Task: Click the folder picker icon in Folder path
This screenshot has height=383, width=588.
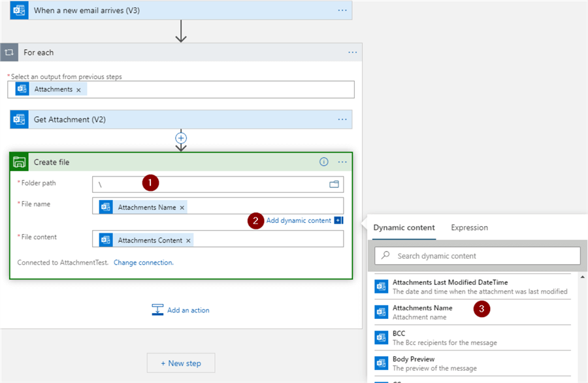Action: (x=334, y=184)
